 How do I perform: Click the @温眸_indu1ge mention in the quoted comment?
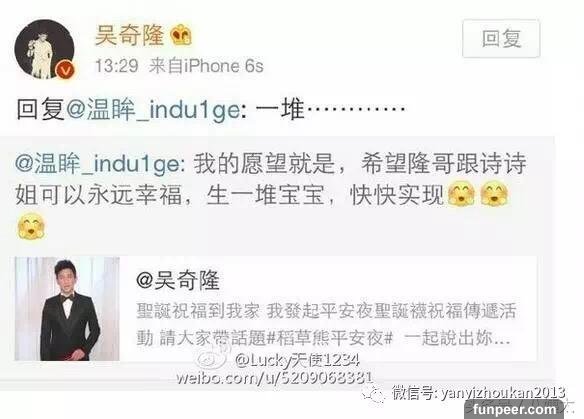pyautogui.click(x=100, y=164)
